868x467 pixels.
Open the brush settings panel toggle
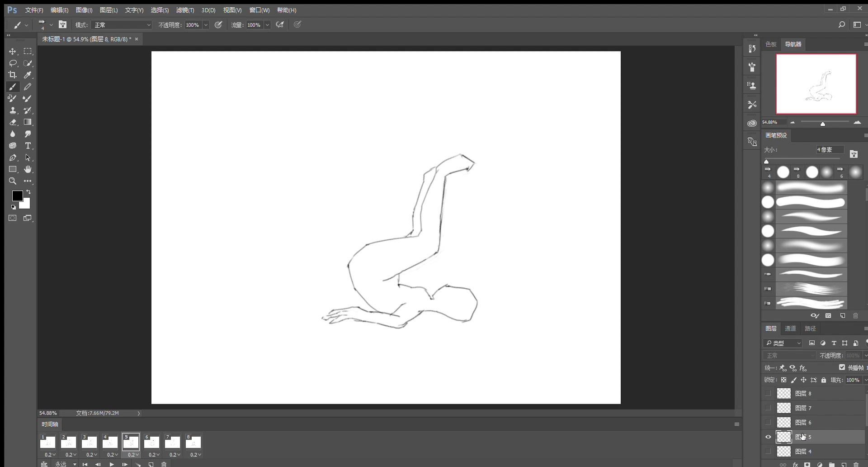click(x=63, y=25)
